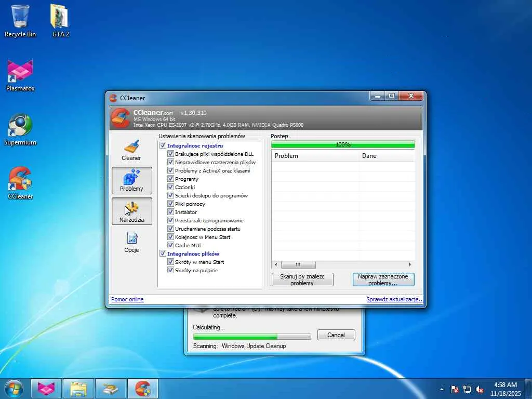Click Scanning: Windows Update Cleanup text
This screenshot has height=399, width=532.
coord(240,346)
